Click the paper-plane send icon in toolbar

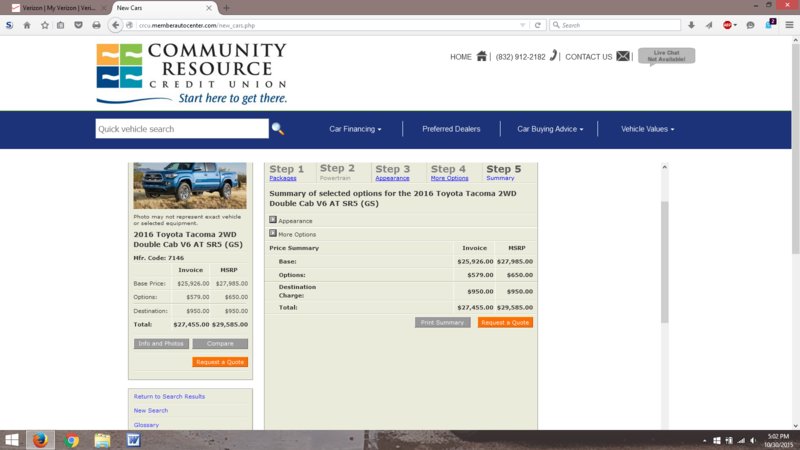pos(709,25)
